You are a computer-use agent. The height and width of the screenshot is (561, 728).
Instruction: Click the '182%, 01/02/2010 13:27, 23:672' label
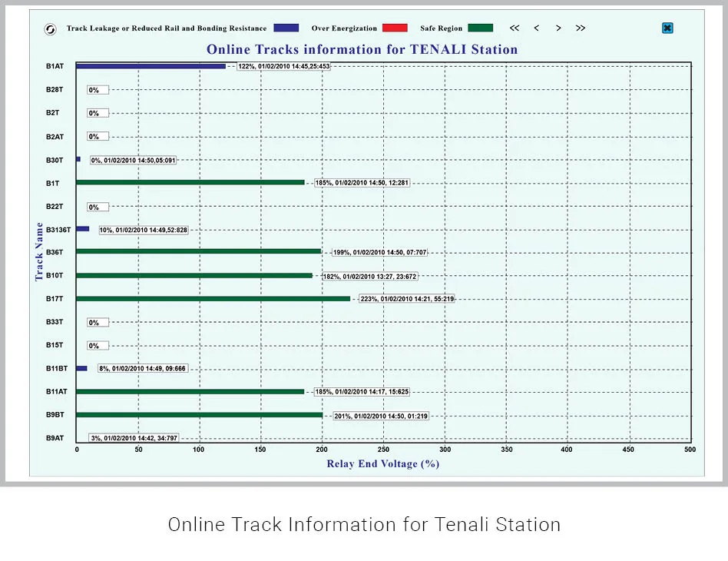tap(369, 277)
